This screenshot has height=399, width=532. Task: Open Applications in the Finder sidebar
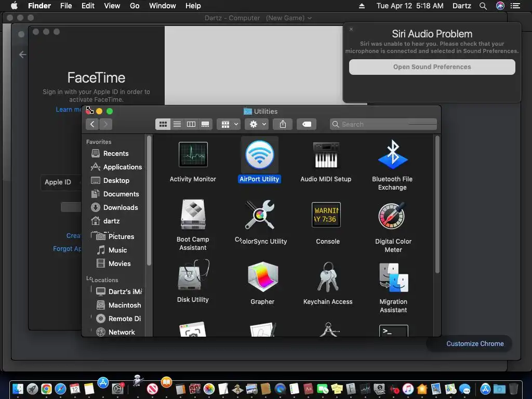point(116,167)
